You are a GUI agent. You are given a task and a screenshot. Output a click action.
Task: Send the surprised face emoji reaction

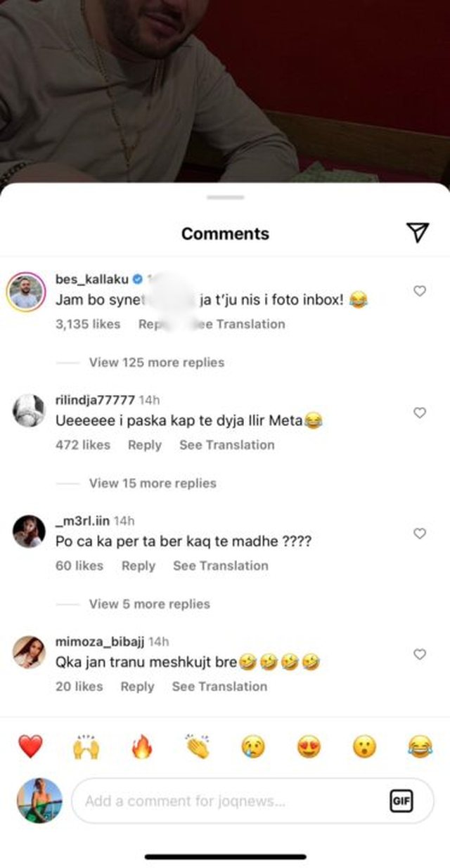[x=364, y=746]
